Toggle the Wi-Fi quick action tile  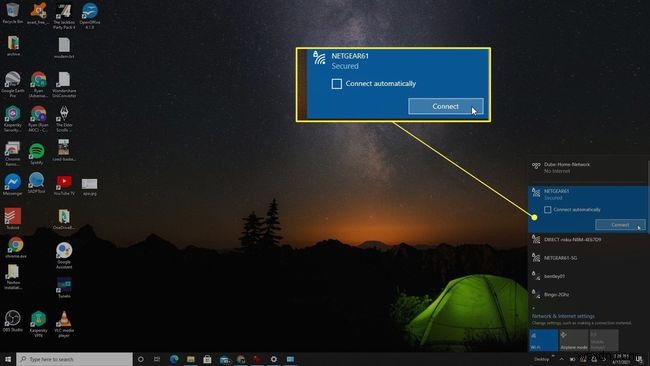[x=543, y=340]
